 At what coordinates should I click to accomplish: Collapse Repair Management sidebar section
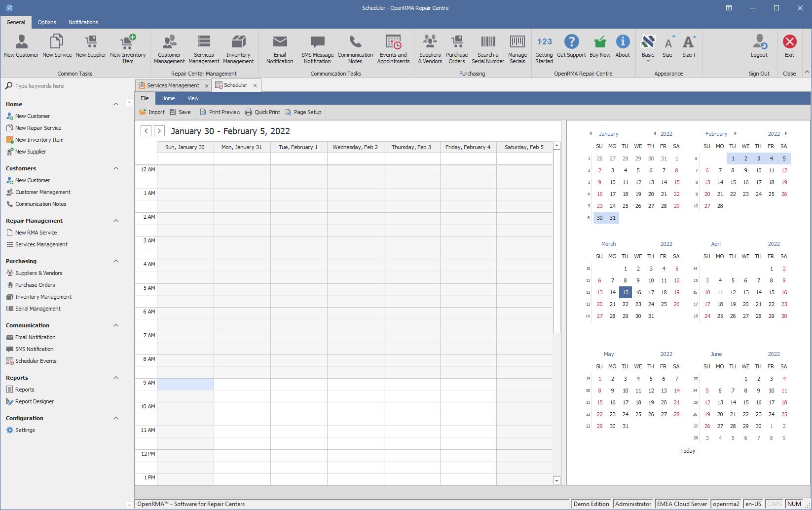[116, 221]
